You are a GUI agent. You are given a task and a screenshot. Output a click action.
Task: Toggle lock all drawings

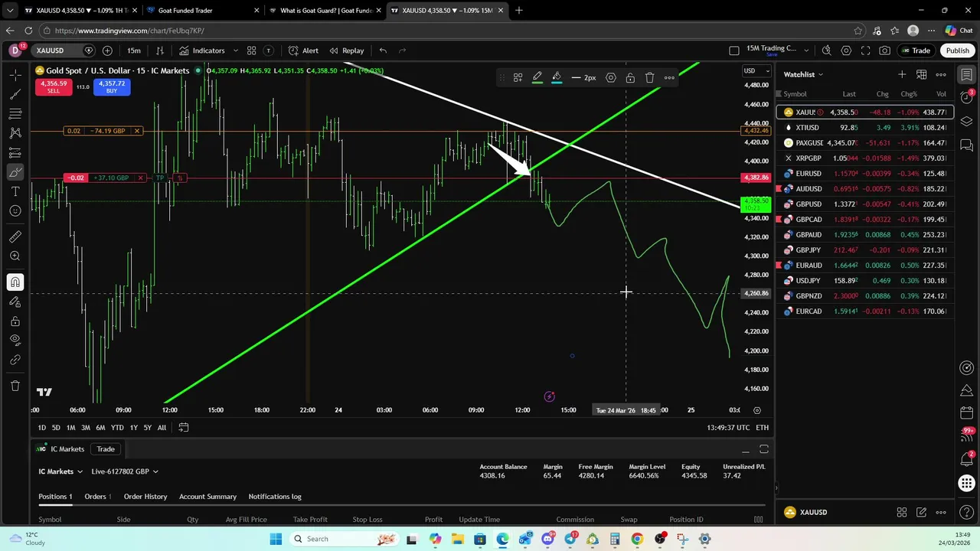(15, 321)
